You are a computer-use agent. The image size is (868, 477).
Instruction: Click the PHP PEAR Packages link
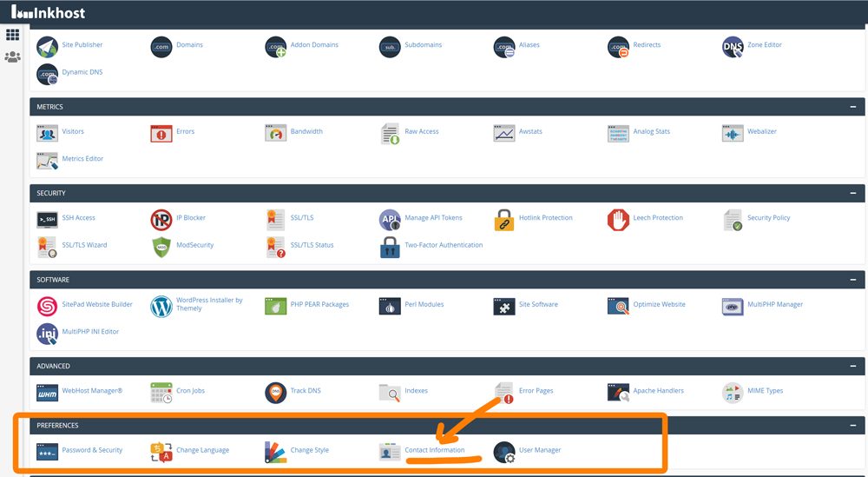(319, 304)
